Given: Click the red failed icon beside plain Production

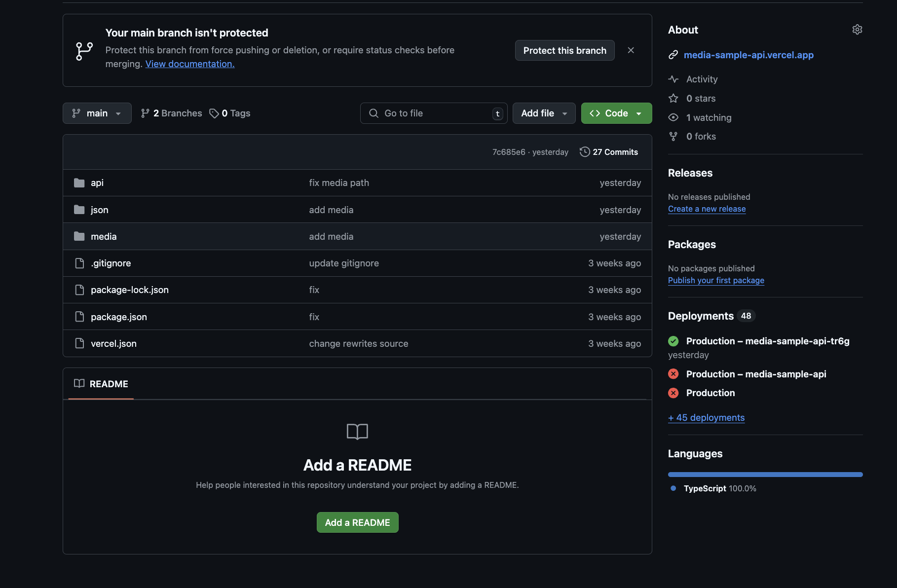Looking at the screenshot, I should (673, 393).
